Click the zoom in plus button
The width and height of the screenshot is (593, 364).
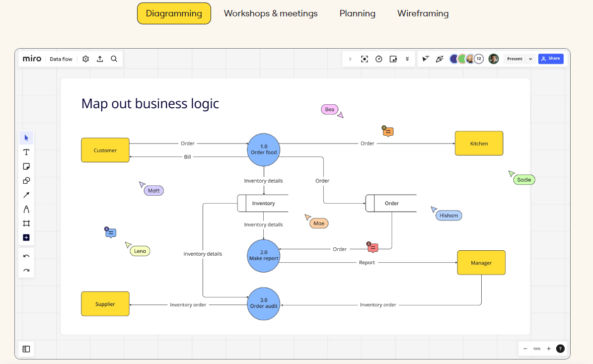[x=549, y=349]
